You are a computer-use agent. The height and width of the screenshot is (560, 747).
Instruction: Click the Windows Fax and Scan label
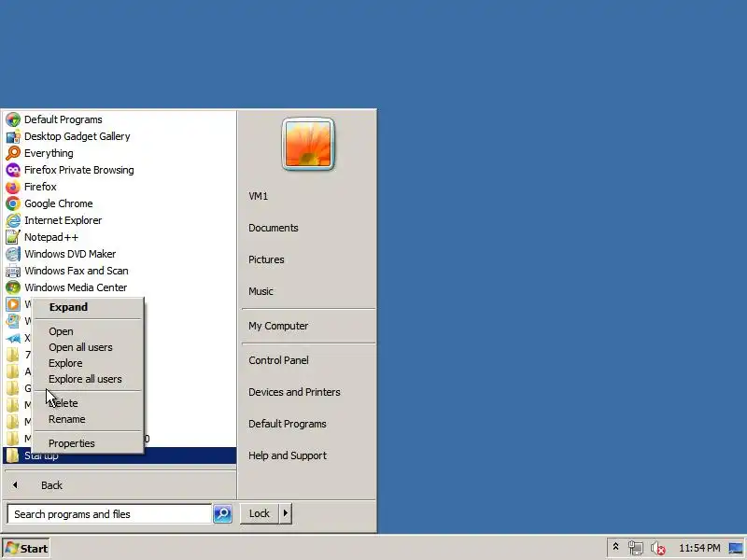(x=77, y=271)
